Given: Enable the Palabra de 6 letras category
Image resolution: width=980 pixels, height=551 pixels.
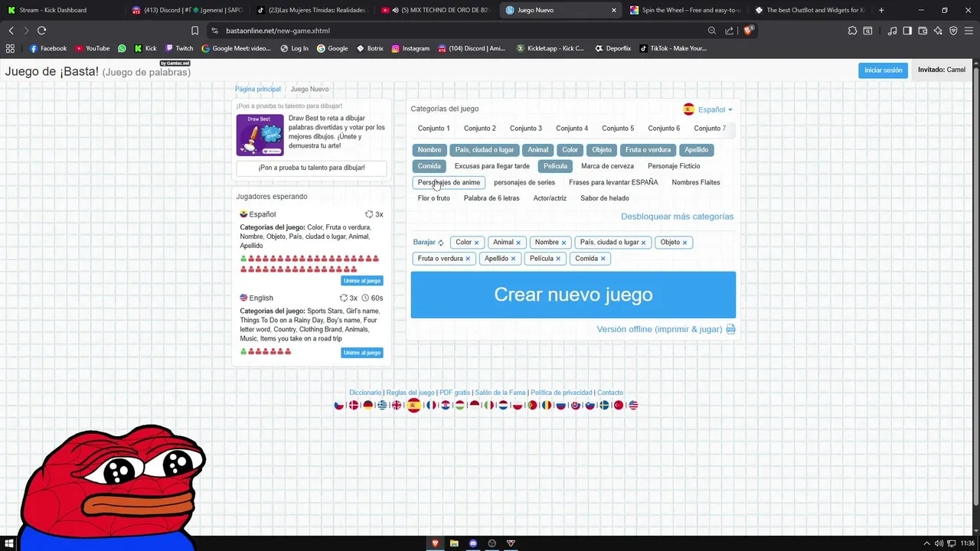Looking at the screenshot, I should (491, 198).
